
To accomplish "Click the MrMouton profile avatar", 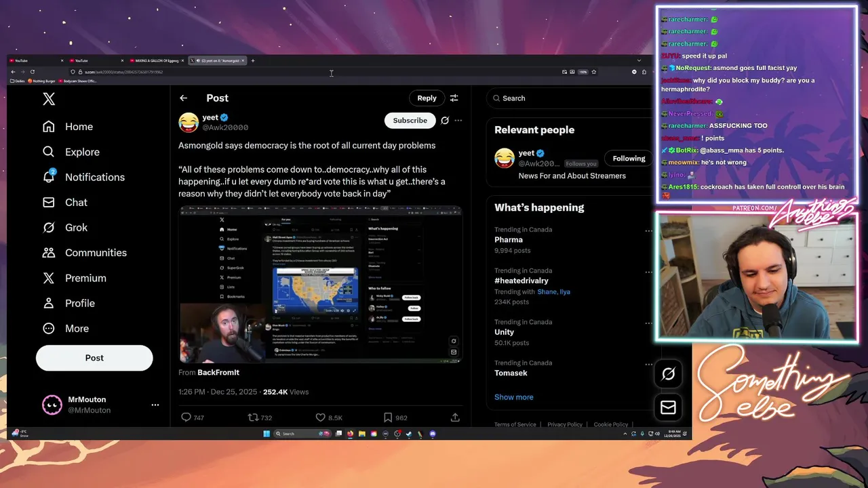I will [52, 405].
